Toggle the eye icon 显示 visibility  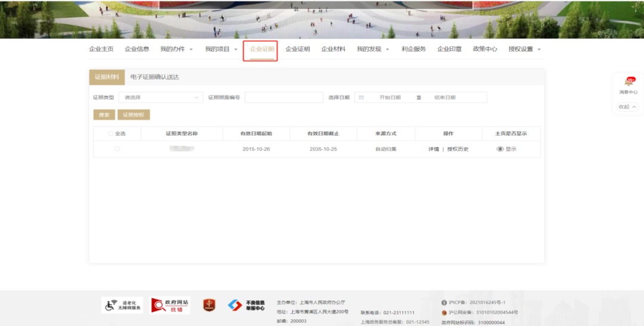500,149
